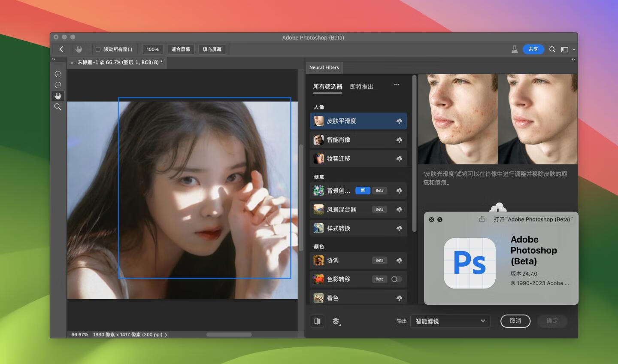
Task: Select the 妆容迁移 filter row
Action: (x=358, y=159)
